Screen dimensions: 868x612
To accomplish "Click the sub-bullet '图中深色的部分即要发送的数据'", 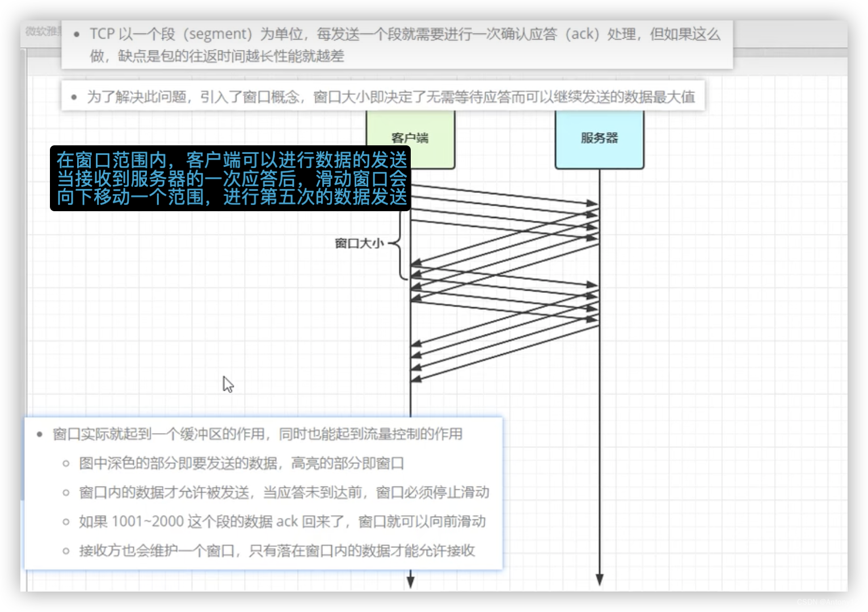I will 241,463.
